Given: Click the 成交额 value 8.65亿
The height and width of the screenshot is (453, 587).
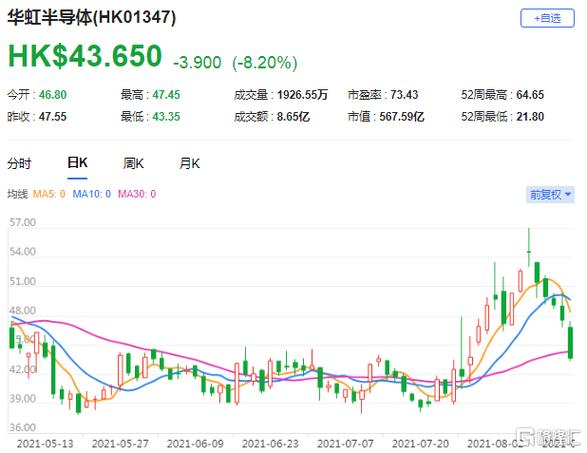Looking at the screenshot, I should click(294, 116).
